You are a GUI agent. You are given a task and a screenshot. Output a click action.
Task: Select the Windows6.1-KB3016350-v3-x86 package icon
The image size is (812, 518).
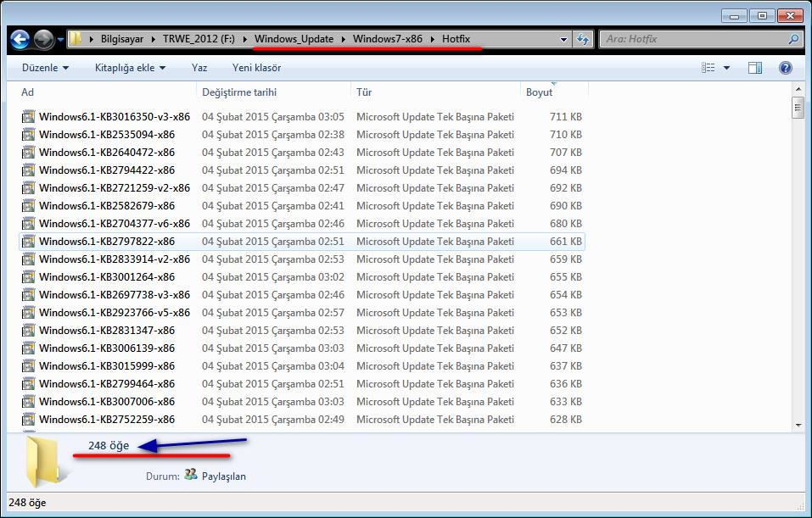tap(29, 117)
